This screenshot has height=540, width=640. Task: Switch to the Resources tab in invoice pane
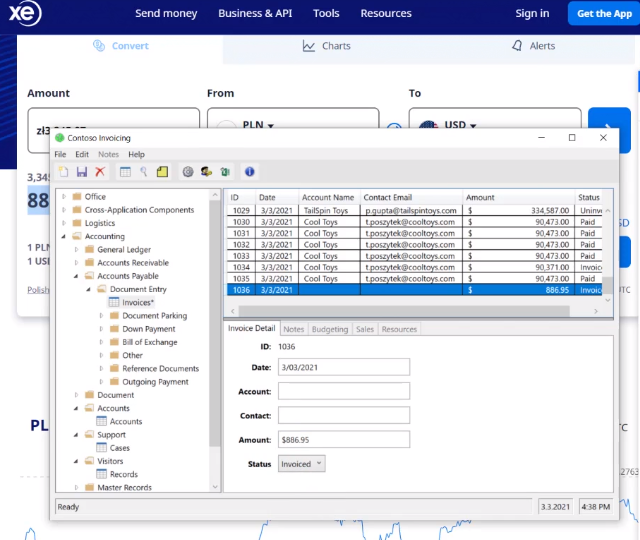pos(399,329)
